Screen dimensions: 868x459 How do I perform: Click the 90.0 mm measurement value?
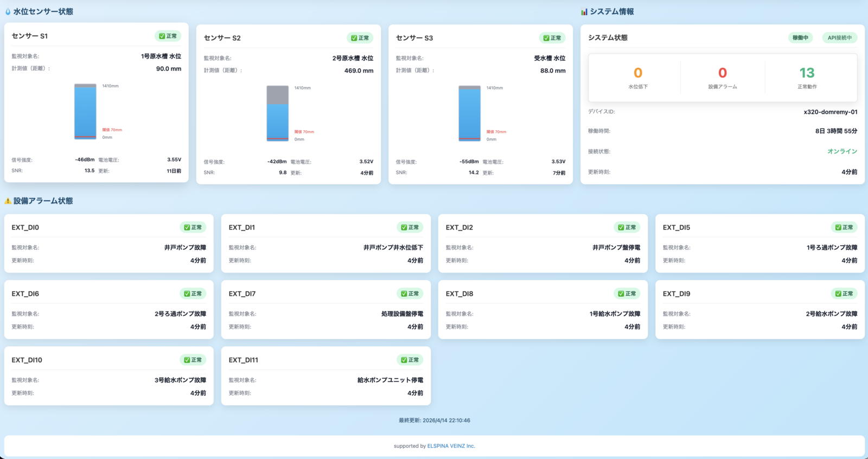click(169, 69)
